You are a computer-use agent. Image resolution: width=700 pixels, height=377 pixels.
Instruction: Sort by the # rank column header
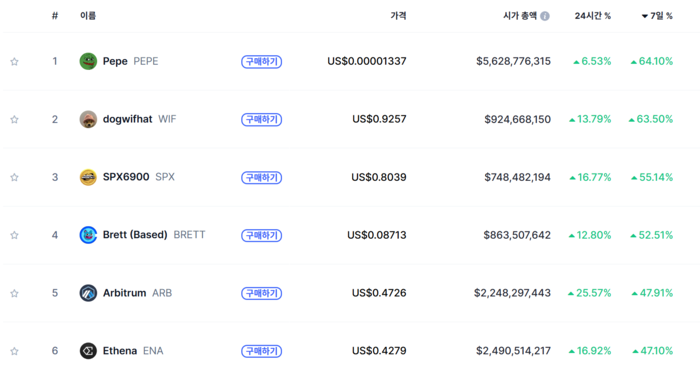(55, 16)
